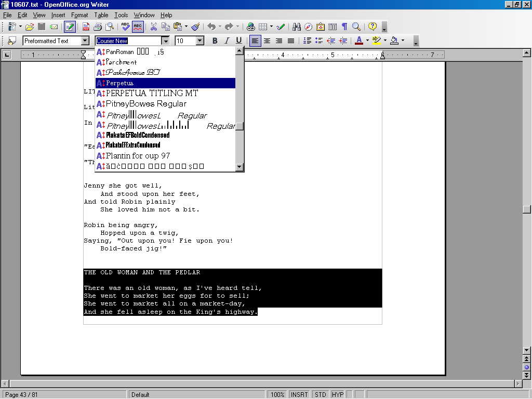Choose PERPETUA TITLING MT font
Screen dimensions: 532x399
coord(165,94)
